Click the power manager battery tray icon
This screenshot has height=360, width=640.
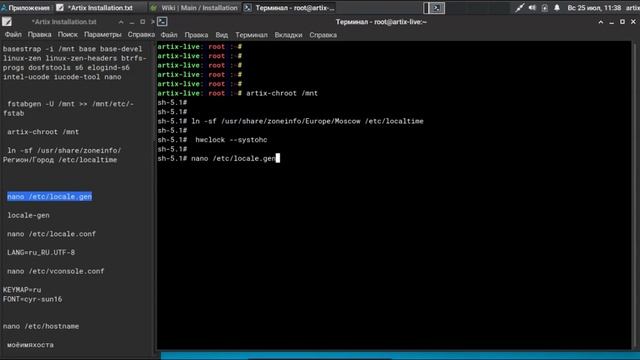[x=544, y=8]
